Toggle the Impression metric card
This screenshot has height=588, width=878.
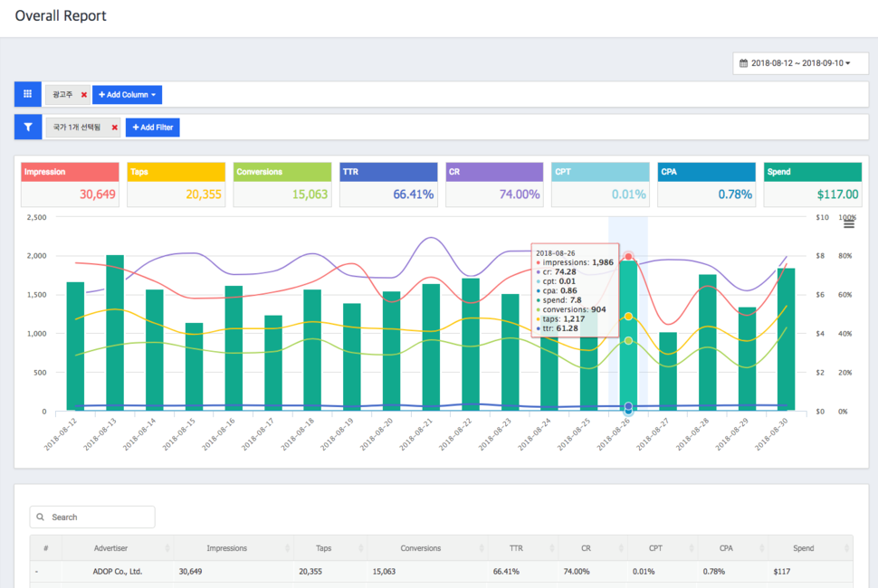71,185
